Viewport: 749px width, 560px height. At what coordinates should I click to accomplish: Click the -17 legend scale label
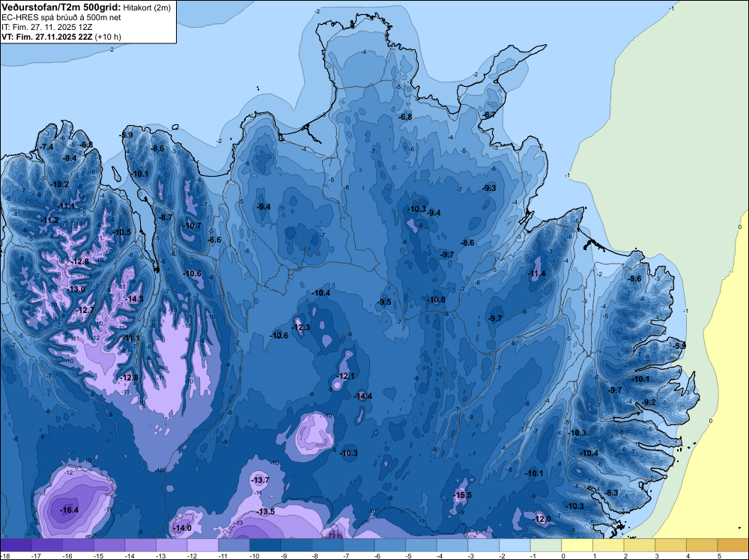point(36,556)
